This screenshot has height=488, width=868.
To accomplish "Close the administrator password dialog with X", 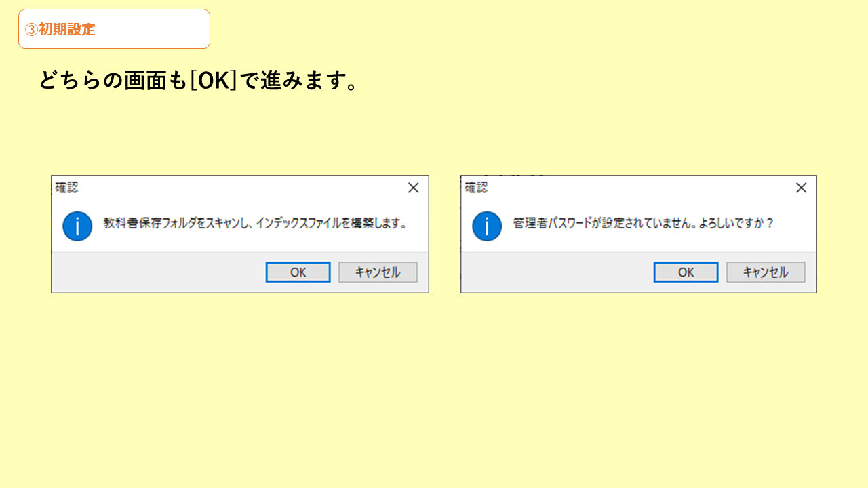I will pos(801,188).
